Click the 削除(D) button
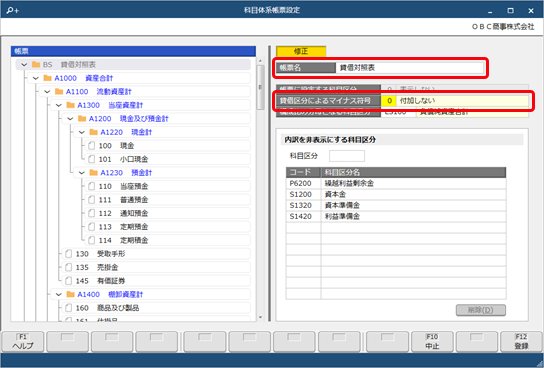 (x=481, y=310)
